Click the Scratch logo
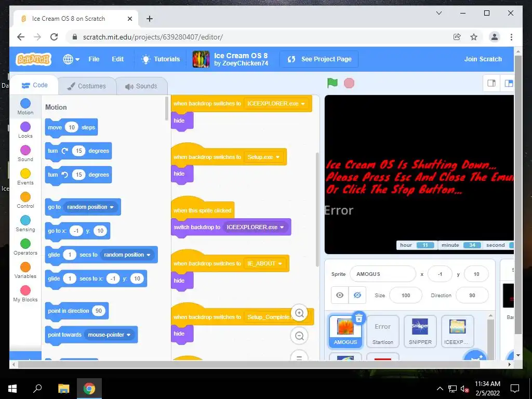This screenshot has height=399, width=532. coord(33,59)
